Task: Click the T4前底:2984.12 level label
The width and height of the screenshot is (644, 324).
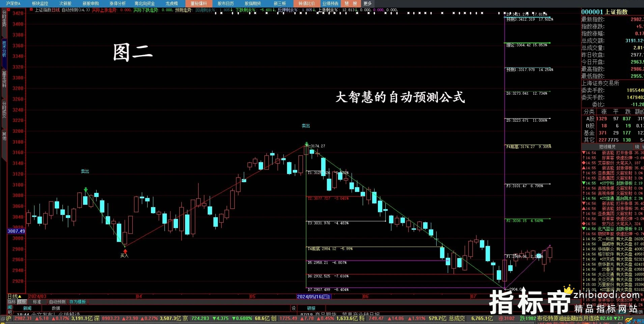Action: click(330, 249)
